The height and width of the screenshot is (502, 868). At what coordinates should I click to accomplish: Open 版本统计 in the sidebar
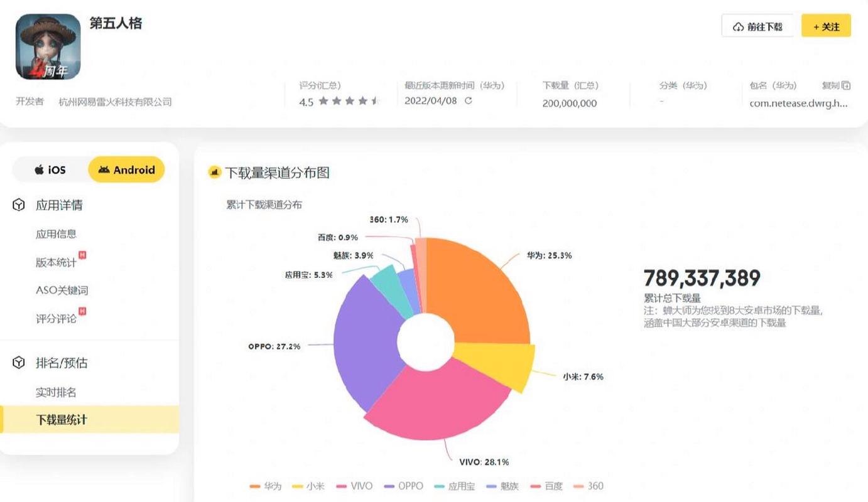[x=56, y=262]
